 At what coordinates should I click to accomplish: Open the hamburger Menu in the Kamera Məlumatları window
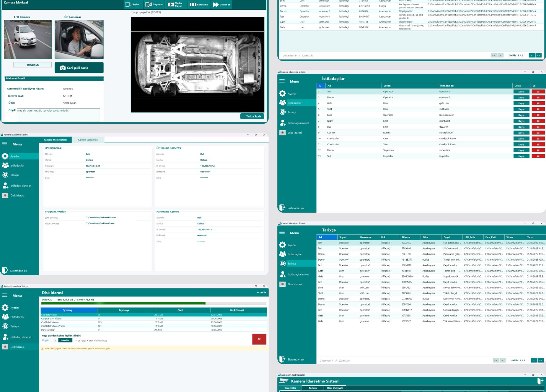5,144
